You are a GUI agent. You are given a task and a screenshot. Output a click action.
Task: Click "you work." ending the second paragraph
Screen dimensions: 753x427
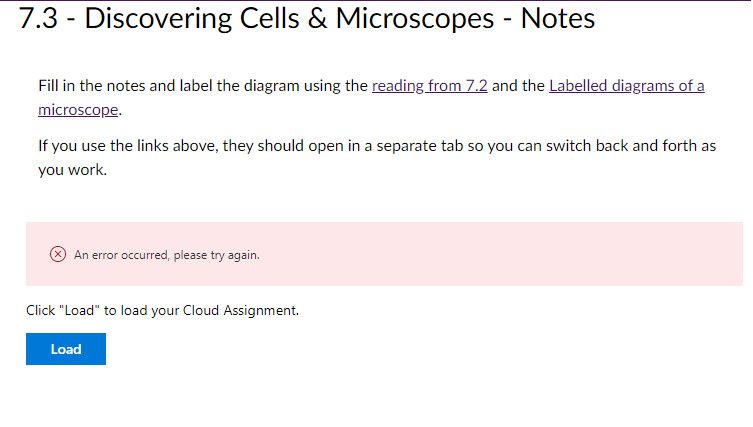(72, 170)
